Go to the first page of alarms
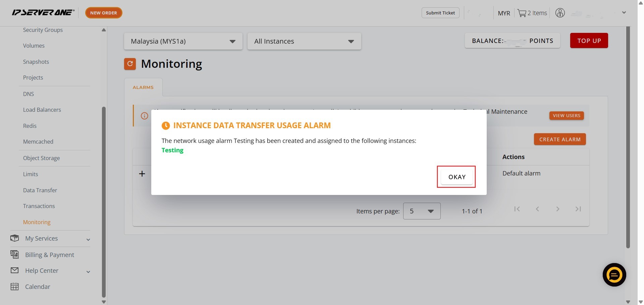The height and width of the screenshot is (305, 644). pos(517,209)
